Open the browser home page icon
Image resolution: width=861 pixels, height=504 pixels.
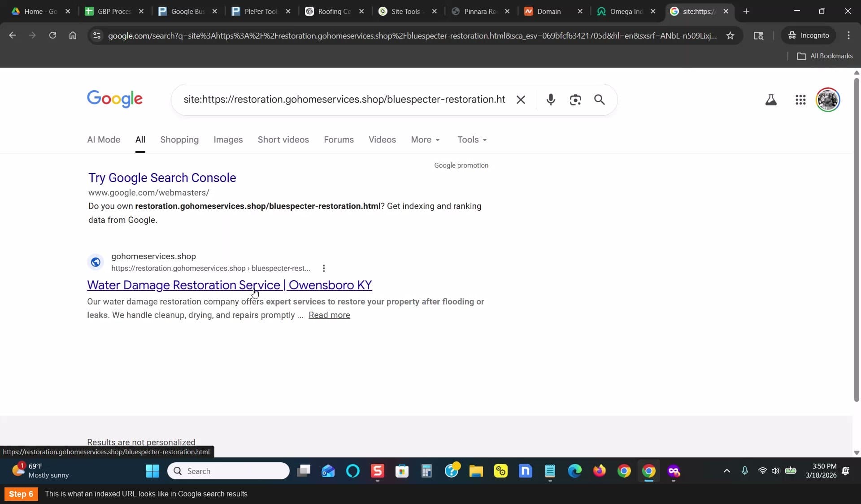pos(73,35)
